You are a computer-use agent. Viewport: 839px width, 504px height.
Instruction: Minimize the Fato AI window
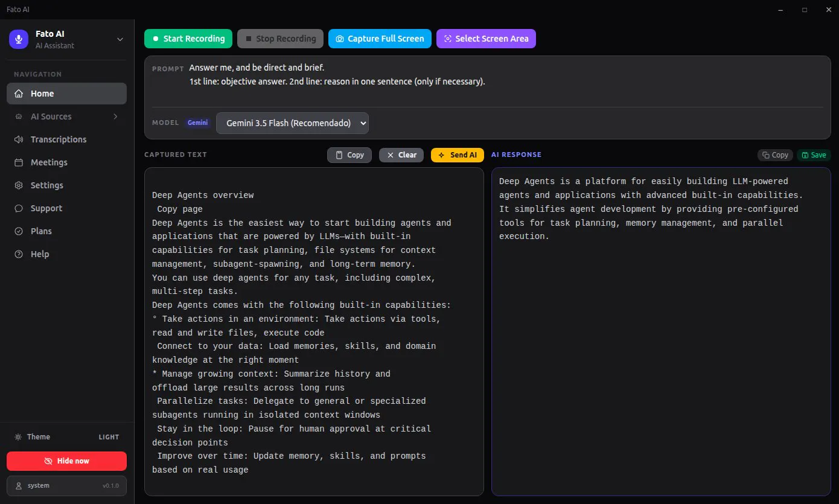780,10
